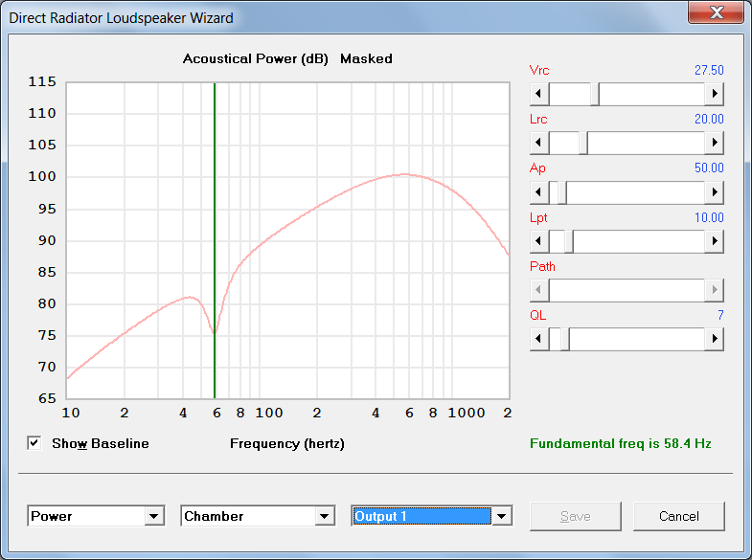Click the Lpt slider right arrow
Image resolution: width=752 pixels, height=560 pixels.
coord(714,241)
